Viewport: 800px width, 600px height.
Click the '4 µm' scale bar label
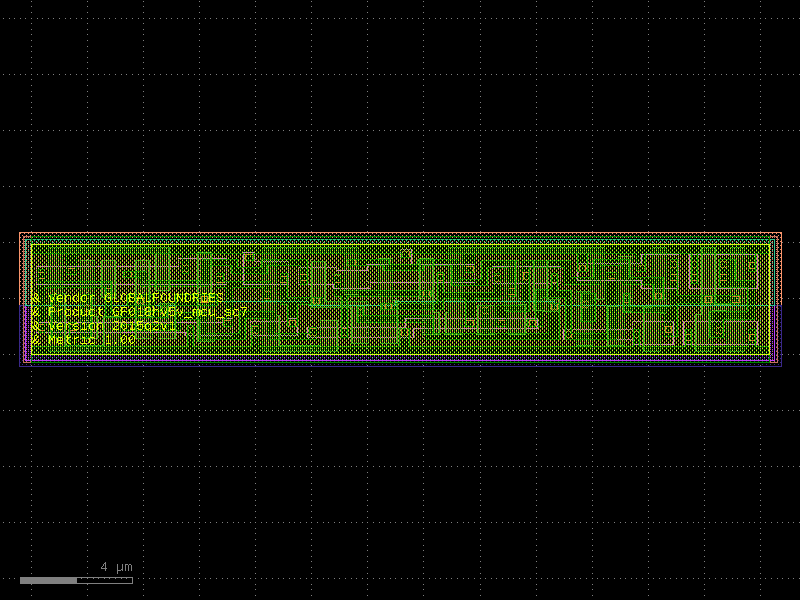(x=116, y=567)
